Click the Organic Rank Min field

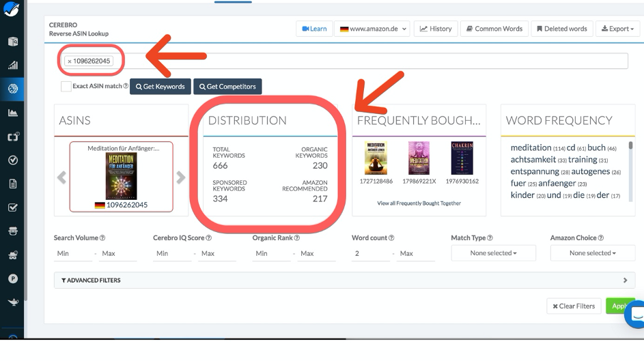tap(272, 254)
